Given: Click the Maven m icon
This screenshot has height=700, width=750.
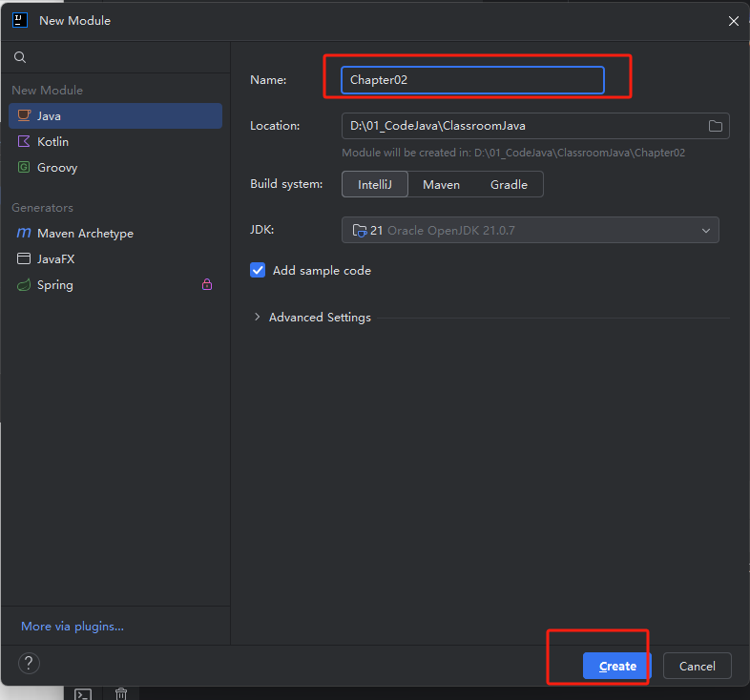Looking at the screenshot, I should (x=24, y=233).
